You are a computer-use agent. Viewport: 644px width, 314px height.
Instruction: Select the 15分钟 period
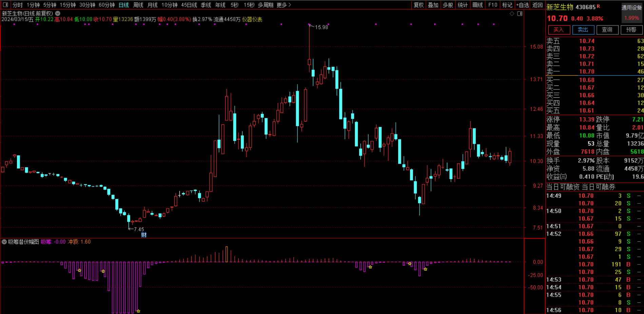pyautogui.click(x=68, y=5)
